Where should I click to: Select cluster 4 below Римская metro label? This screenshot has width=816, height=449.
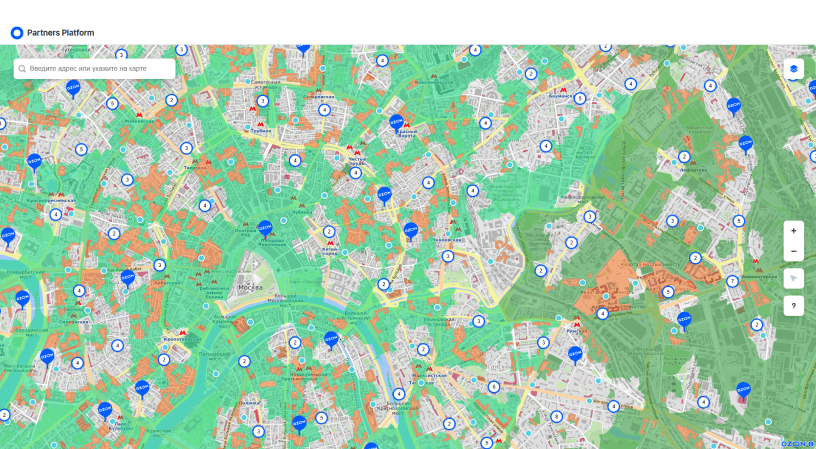click(x=602, y=314)
